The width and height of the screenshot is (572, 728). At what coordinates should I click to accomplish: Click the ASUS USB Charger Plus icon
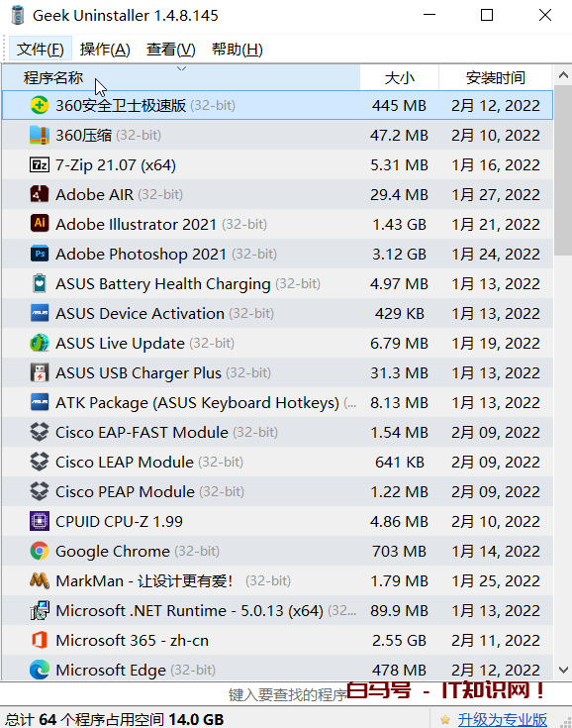coord(40,372)
